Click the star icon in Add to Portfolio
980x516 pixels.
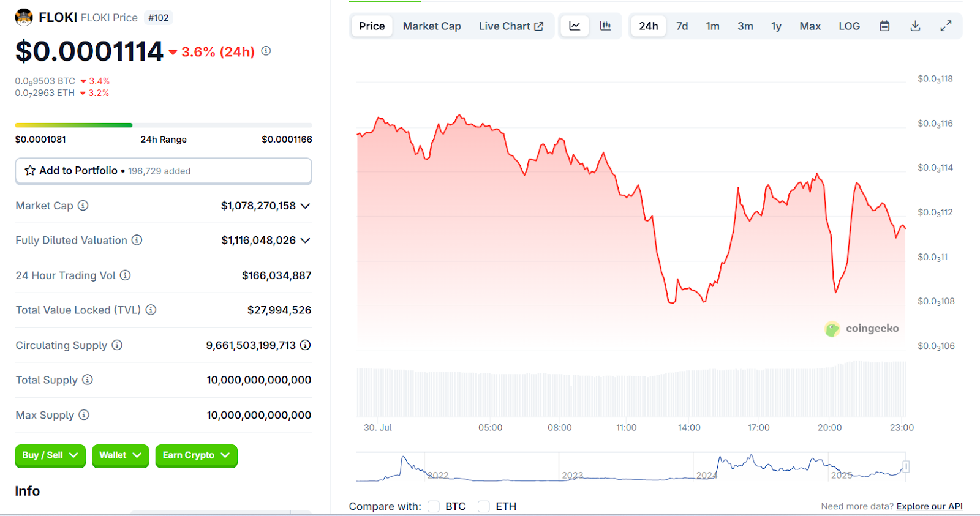coord(30,170)
